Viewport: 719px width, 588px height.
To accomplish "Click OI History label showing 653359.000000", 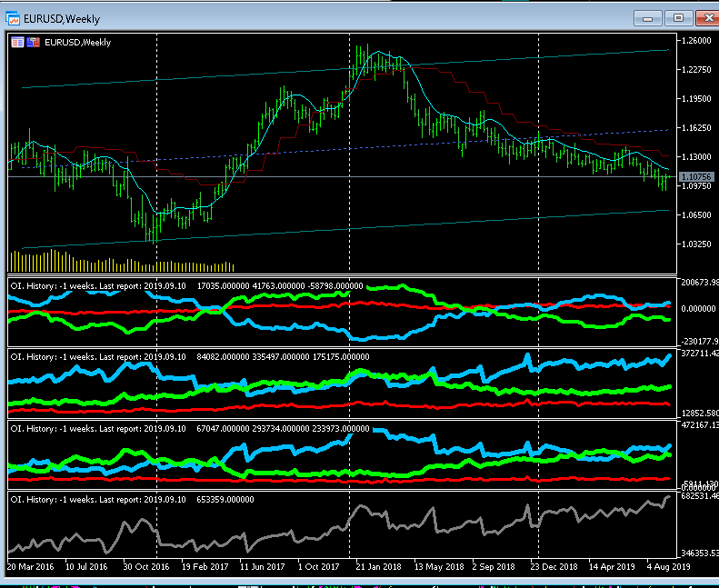I will click(132, 499).
